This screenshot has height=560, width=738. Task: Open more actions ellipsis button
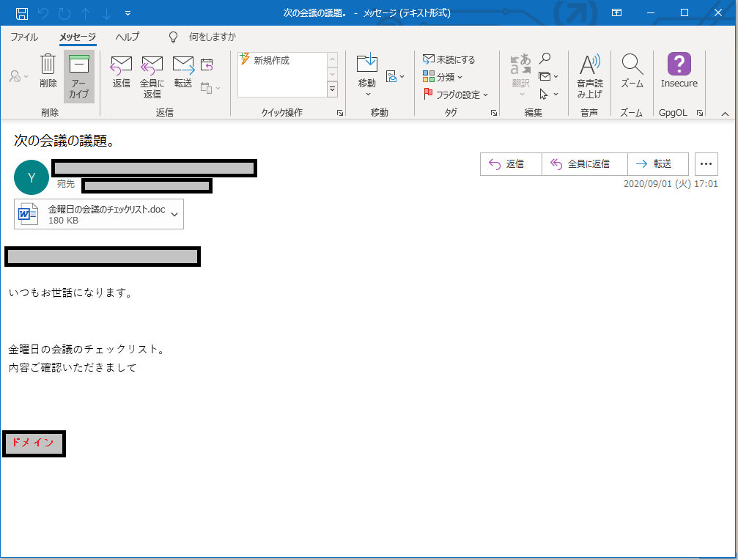point(706,163)
